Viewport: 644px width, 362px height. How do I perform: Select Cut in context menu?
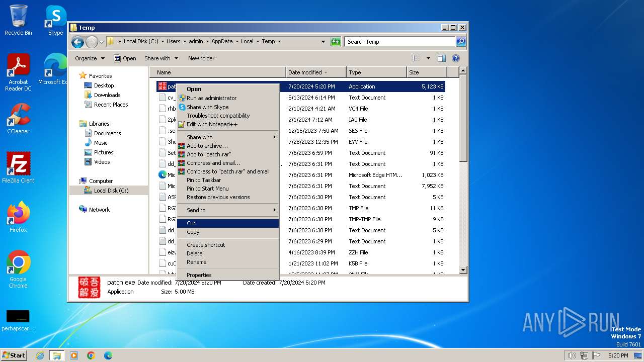[x=228, y=223]
